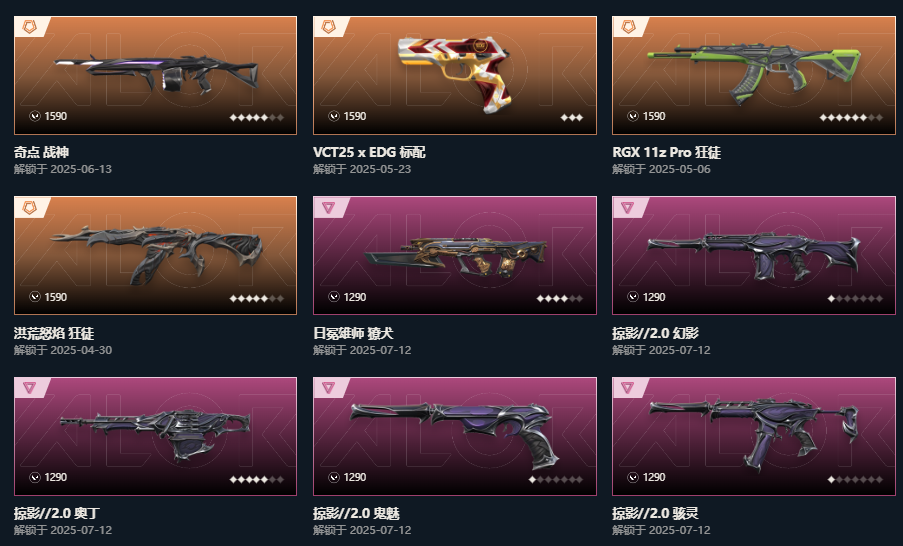The height and width of the screenshot is (546, 903).
Task: Click the pink tier badge on 日冕雄师 獠犬 card
Action: [328, 207]
